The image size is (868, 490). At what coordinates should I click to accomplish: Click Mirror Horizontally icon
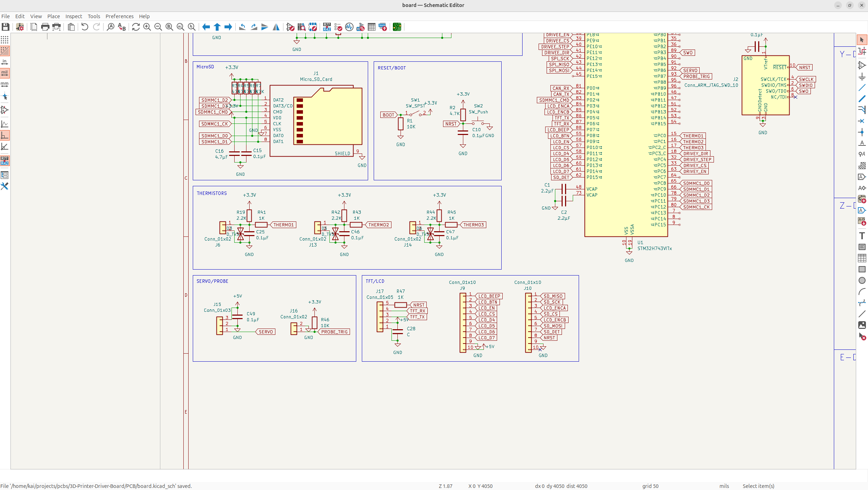point(276,27)
